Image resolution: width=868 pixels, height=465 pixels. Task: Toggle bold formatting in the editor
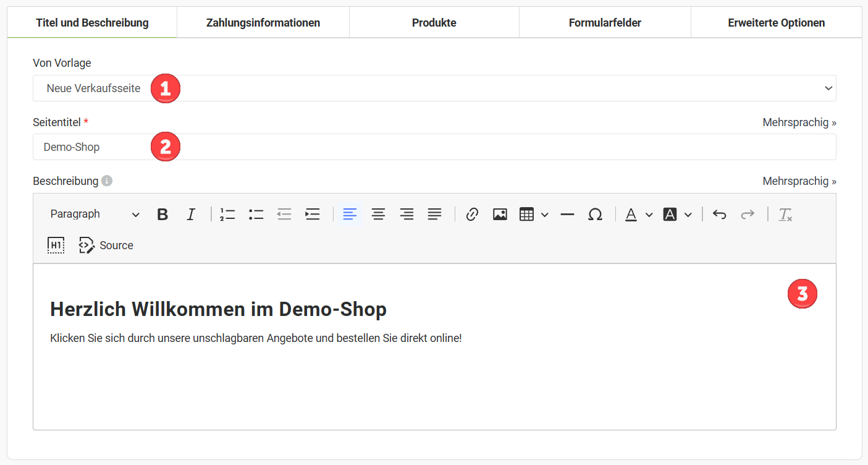(162, 215)
